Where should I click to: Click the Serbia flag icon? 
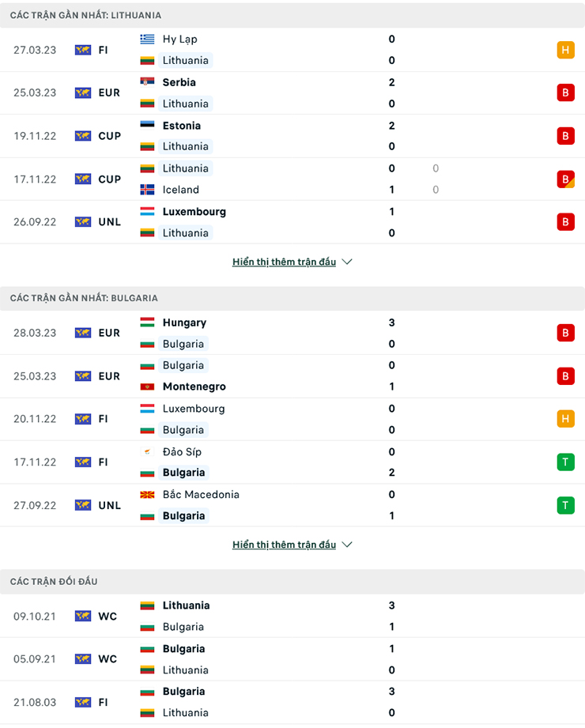pos(147,82)
